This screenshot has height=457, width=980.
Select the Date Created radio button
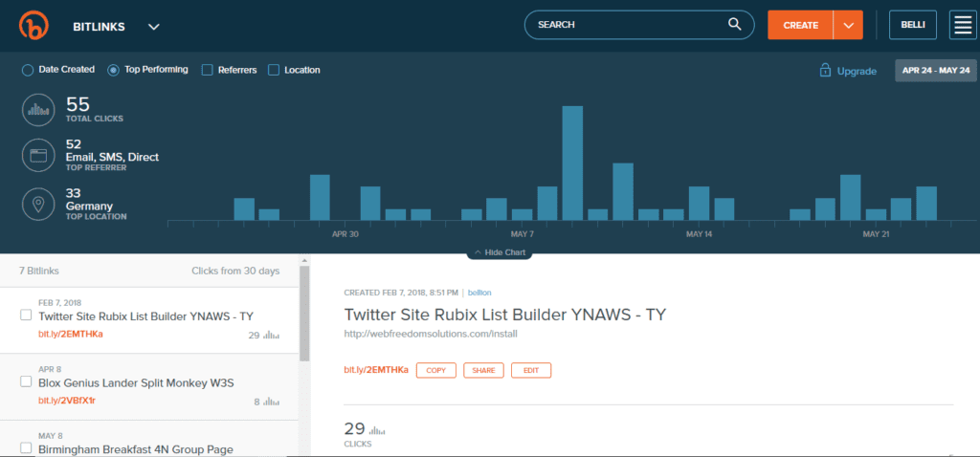(x=28, y=70)
